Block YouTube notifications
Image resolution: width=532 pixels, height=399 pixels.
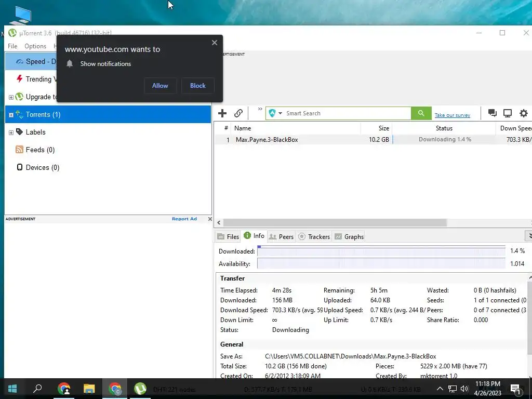197,86
